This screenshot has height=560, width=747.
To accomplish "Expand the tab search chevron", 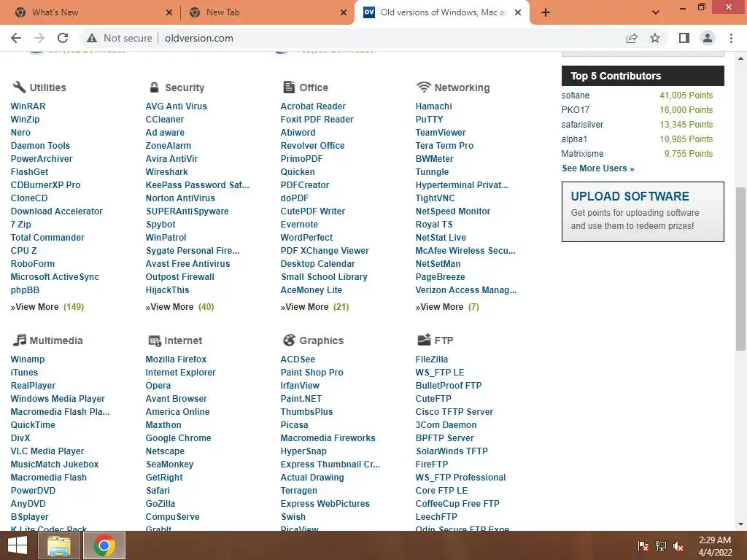I will pyautogui.click(x=656, y=12).
